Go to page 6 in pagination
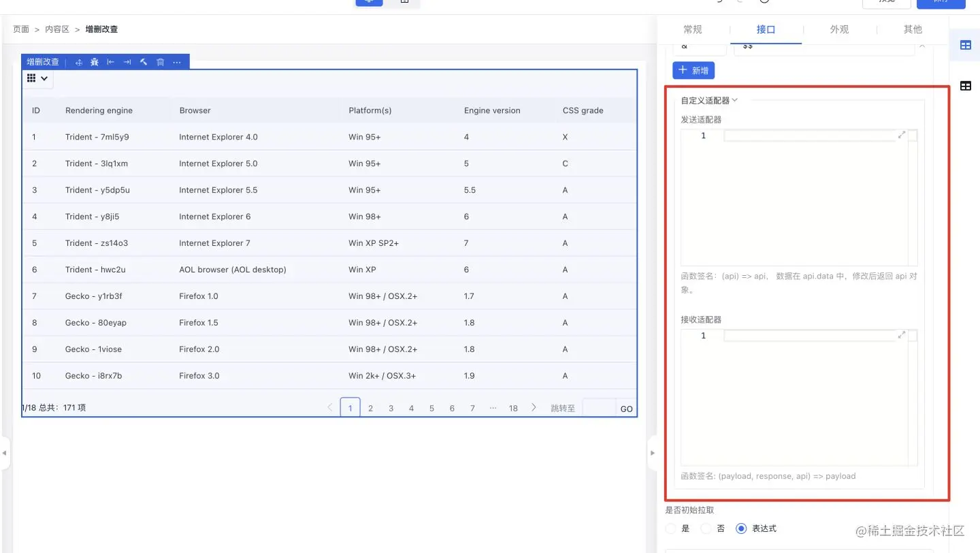 click(x=452, y=408)
